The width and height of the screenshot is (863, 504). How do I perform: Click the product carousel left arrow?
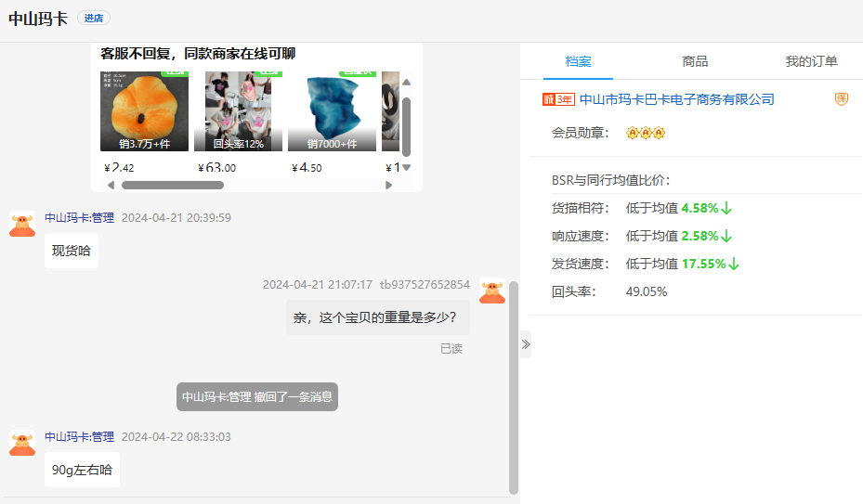(x=111, y=185)
